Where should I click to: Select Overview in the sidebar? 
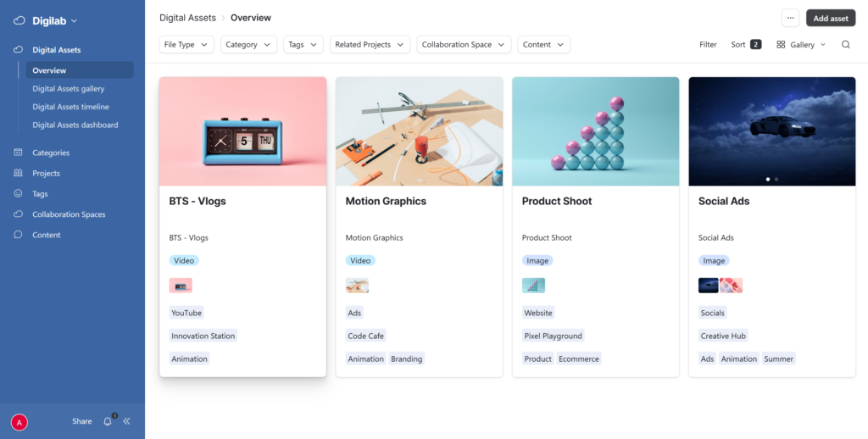click(80, 70)
